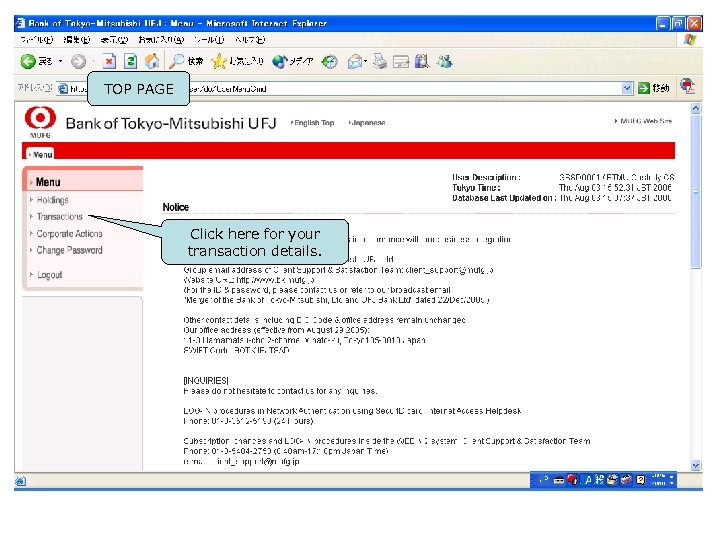
Task: Click the MUFG red circle logo
Action: pos(40,118)
